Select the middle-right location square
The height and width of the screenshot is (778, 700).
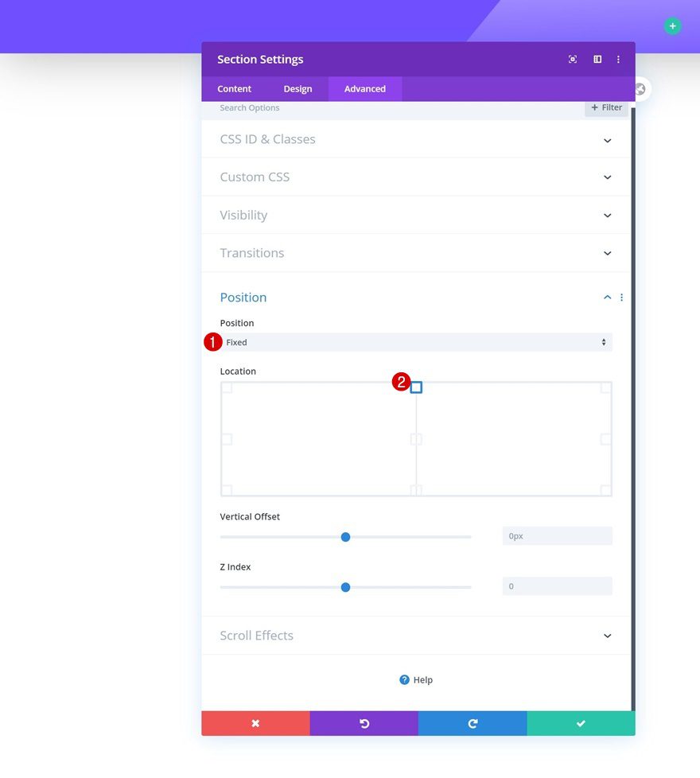point(606,439)
